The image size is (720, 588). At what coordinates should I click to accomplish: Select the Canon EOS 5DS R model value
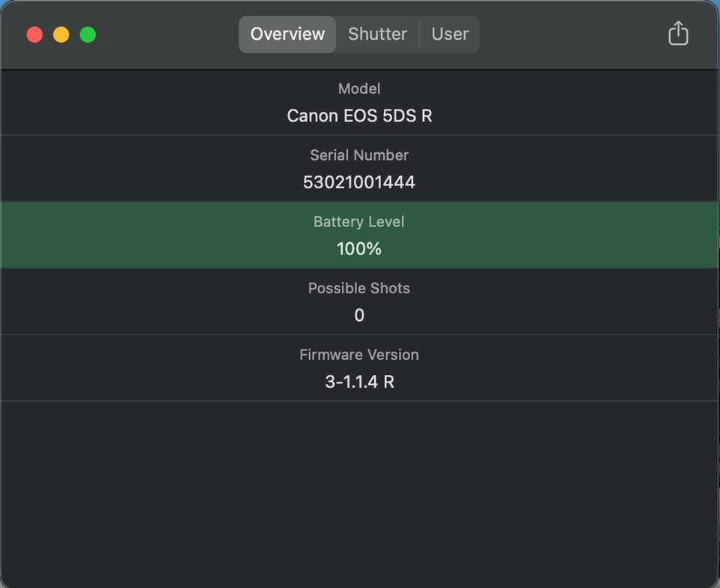[x=359, y=116]
